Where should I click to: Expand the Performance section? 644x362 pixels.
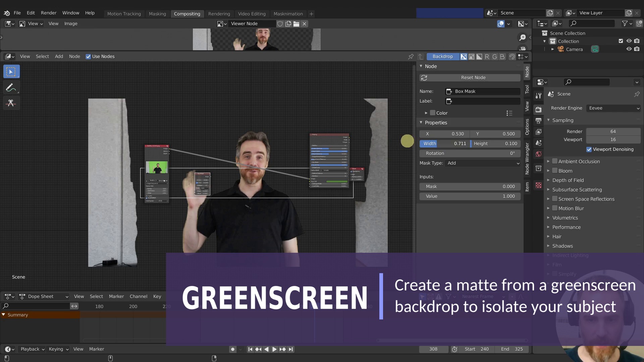pos(566,227)
